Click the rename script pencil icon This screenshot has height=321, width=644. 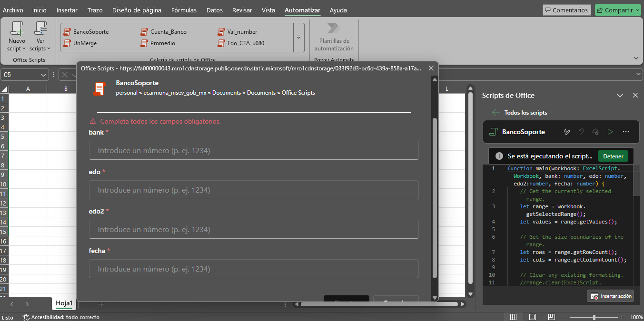click(566, 132)
